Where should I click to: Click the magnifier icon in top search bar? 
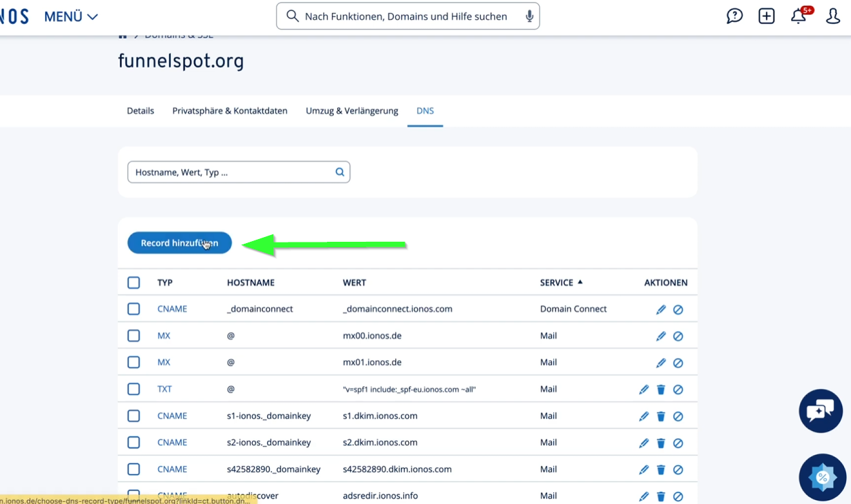click(292, 16)
